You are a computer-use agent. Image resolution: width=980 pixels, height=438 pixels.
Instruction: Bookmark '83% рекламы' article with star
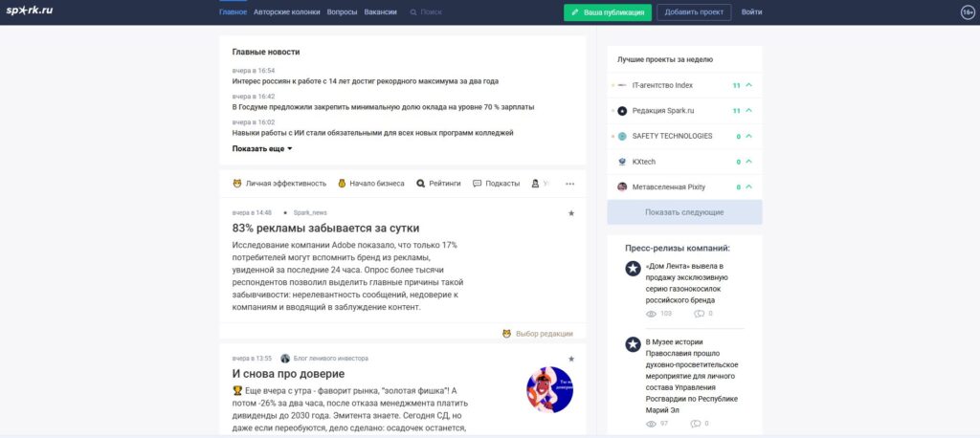[570, 213]
